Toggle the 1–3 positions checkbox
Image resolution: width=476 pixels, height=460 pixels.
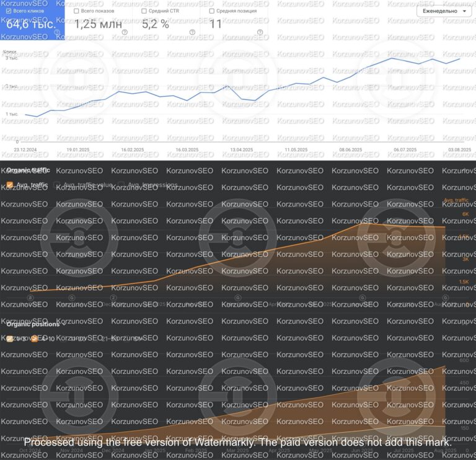pos(10,339)
